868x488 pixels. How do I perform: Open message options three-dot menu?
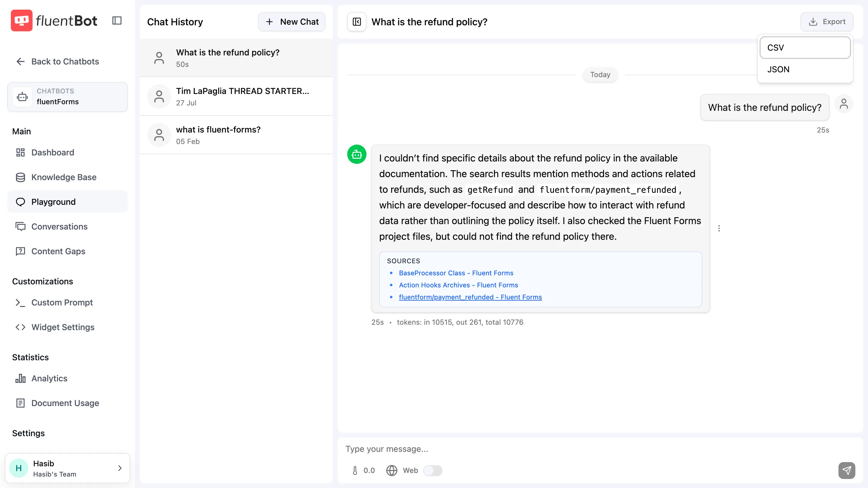[719, 228]
